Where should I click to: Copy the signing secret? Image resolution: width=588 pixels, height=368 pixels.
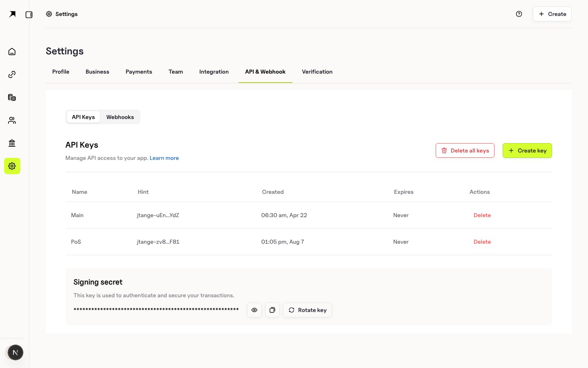point(272,310)
